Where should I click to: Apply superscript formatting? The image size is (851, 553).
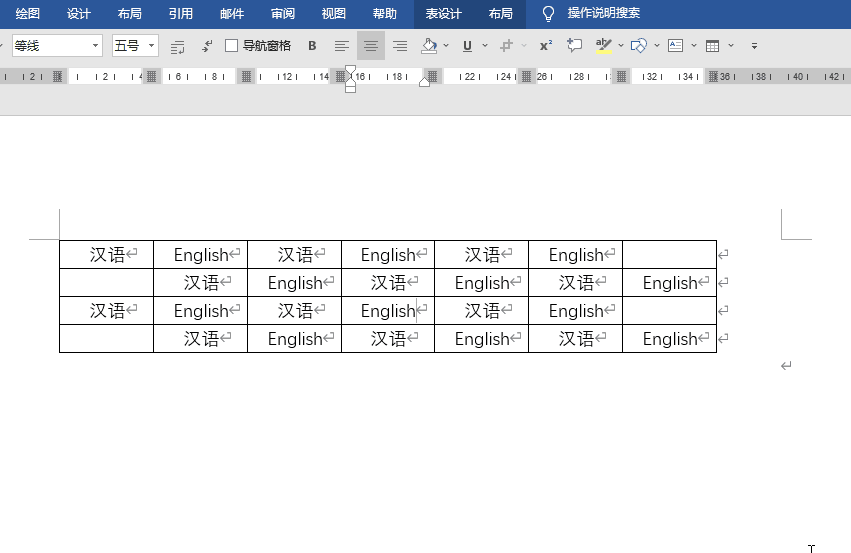point(545,46)
